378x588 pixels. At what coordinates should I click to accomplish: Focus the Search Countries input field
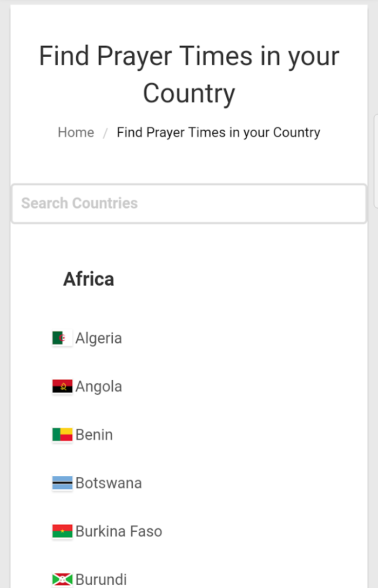pyautogui.click(x=189, y=204)
